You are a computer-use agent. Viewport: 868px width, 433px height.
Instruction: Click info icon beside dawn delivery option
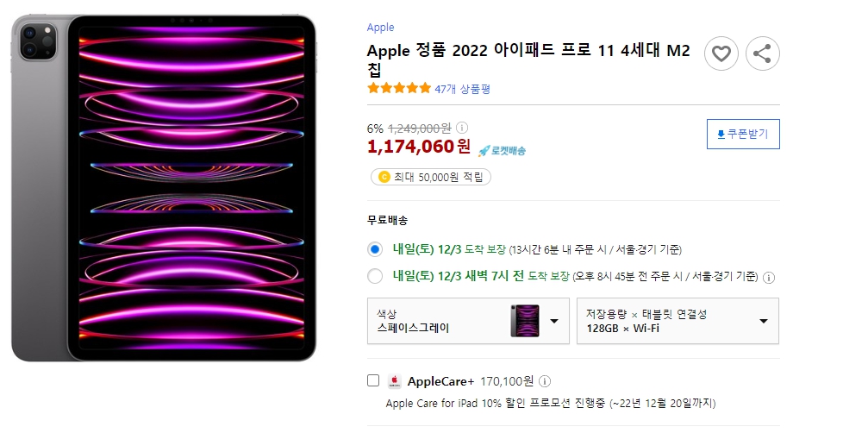[x=768, y=278]
